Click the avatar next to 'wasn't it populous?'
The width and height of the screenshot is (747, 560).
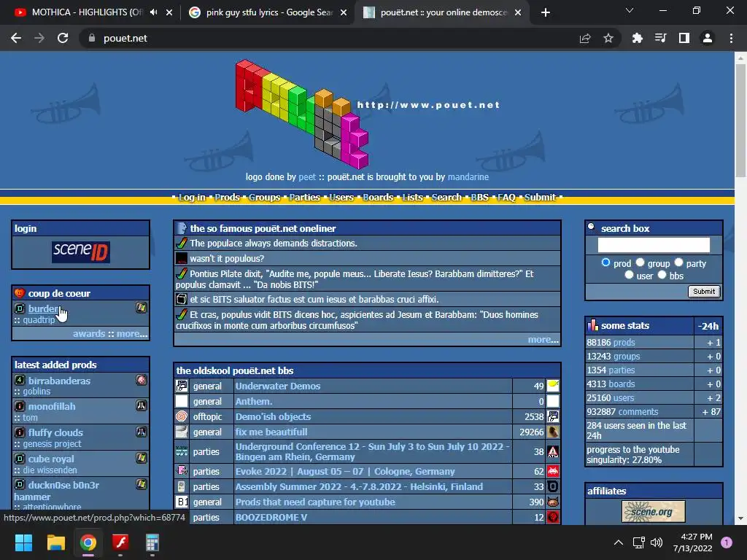(x=182, y=258)
